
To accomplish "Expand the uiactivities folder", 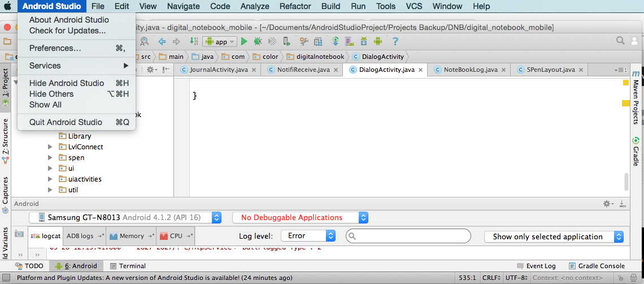I will pos(50,179).
